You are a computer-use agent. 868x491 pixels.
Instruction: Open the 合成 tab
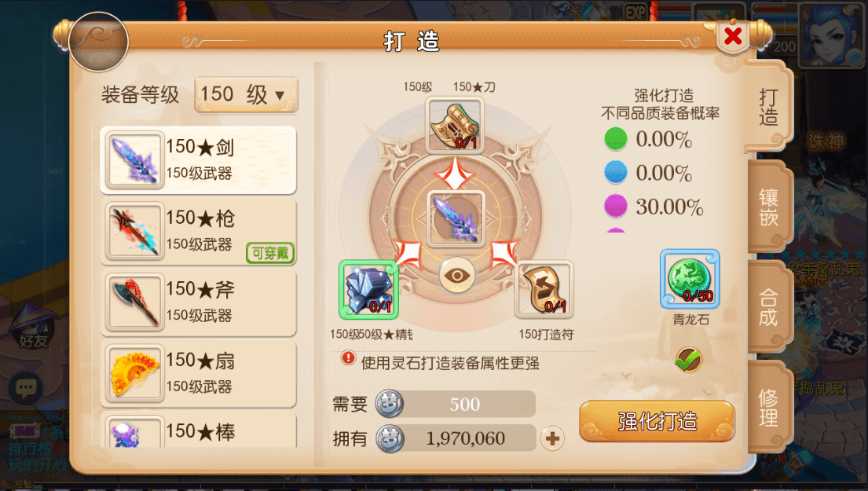click(769, 307)
